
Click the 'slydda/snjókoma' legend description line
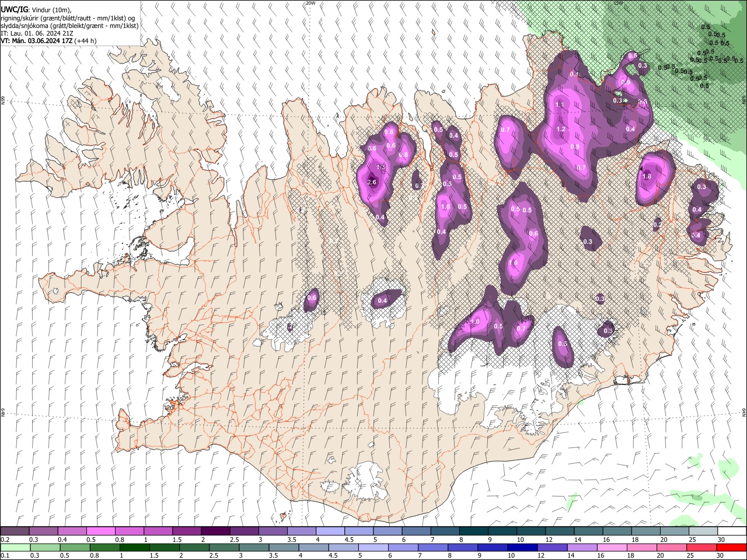(x=69, y=26)
